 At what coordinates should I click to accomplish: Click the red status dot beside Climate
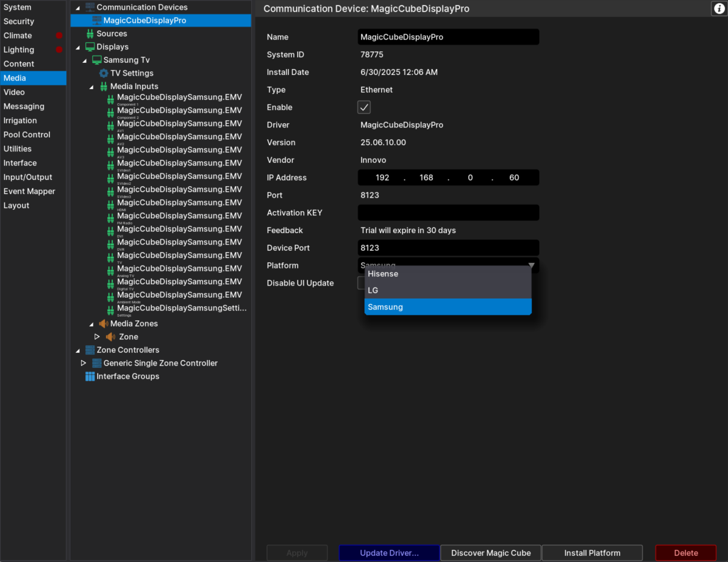(x=59, y=36)
